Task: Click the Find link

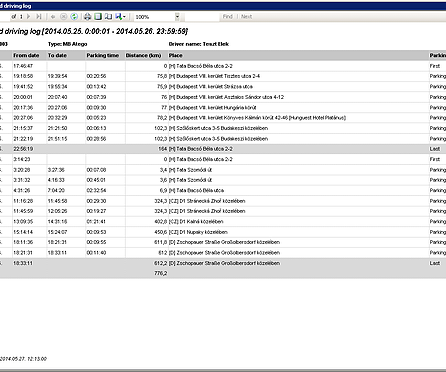Action: point(228,16)
